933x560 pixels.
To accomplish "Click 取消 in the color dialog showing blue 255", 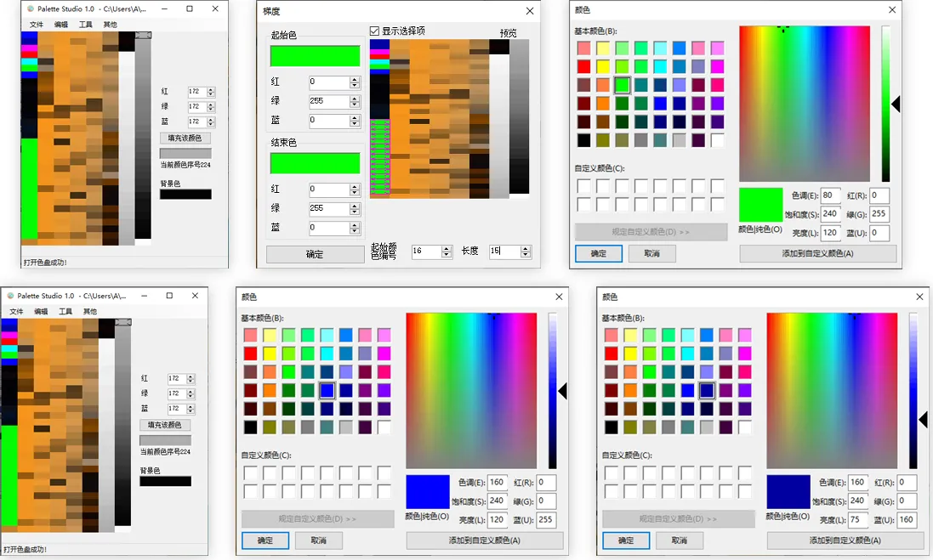I will pos(318,540).
